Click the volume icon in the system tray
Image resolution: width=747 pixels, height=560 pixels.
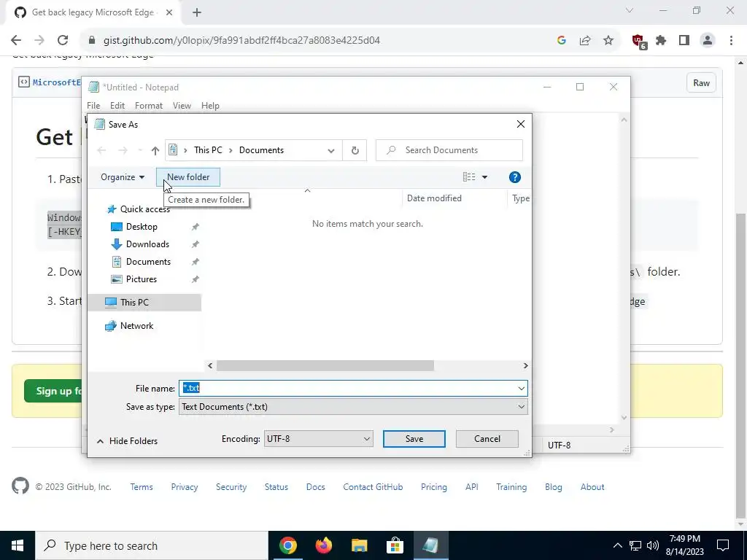(653, 545)
